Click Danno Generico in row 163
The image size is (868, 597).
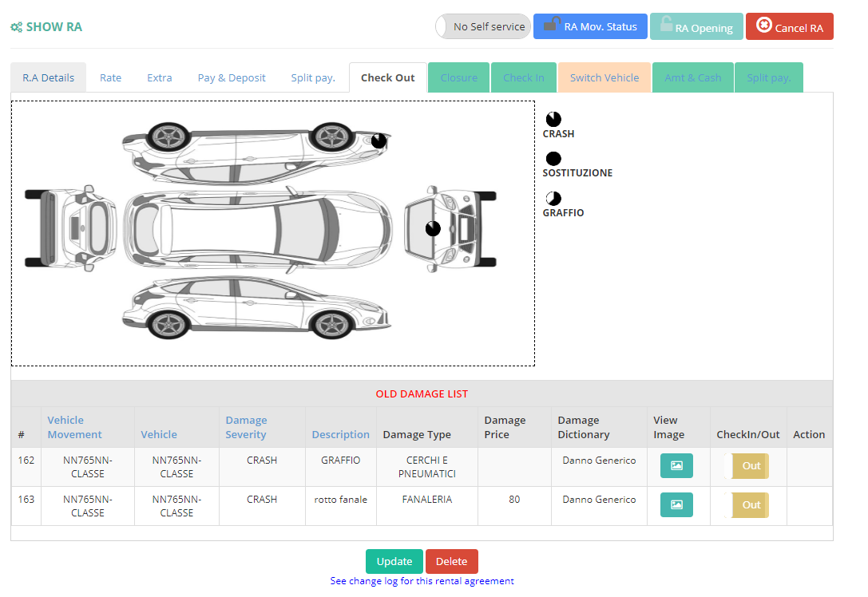[599, 500]
